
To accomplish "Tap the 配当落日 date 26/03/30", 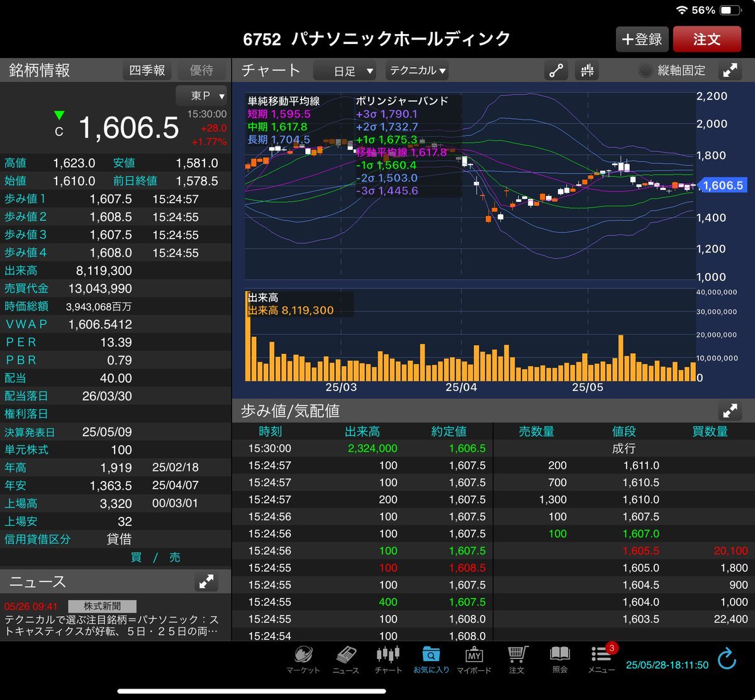I will [107, 397].
